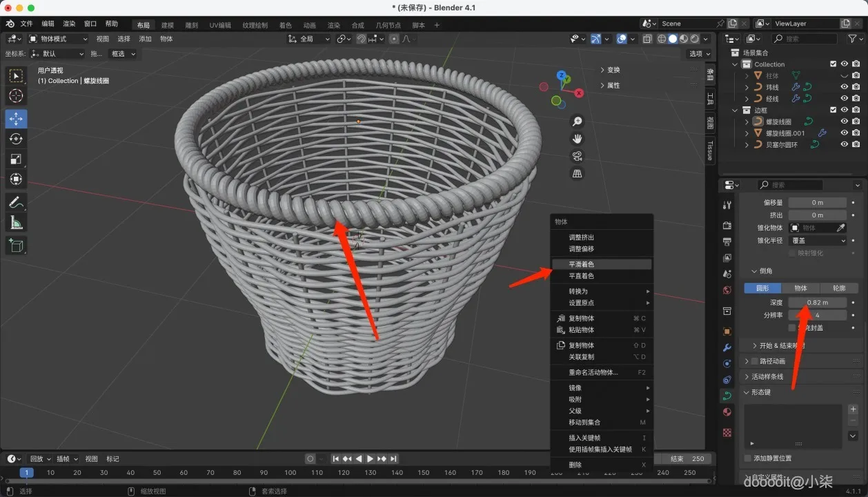This screenshot has height=497, width=868.
Task: Select the 3D Cursor tool
Action: pyautogui.click(x=17, y=96)
